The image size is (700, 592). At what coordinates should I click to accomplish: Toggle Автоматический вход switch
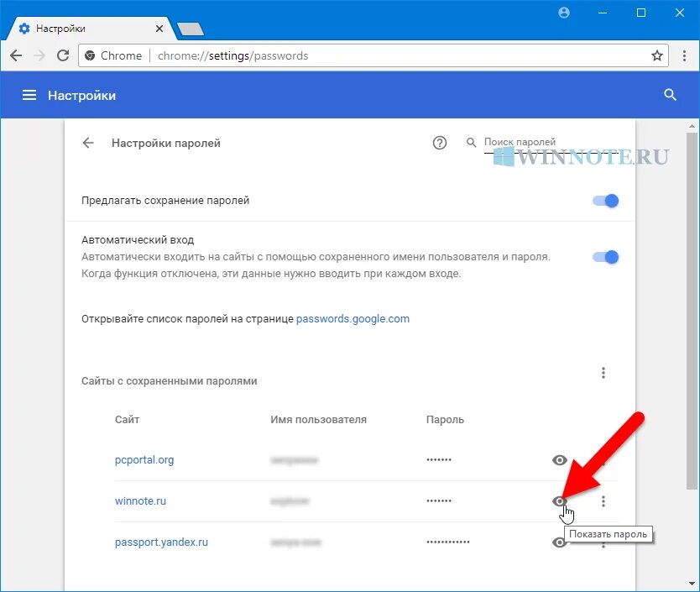tap(605, 257)
